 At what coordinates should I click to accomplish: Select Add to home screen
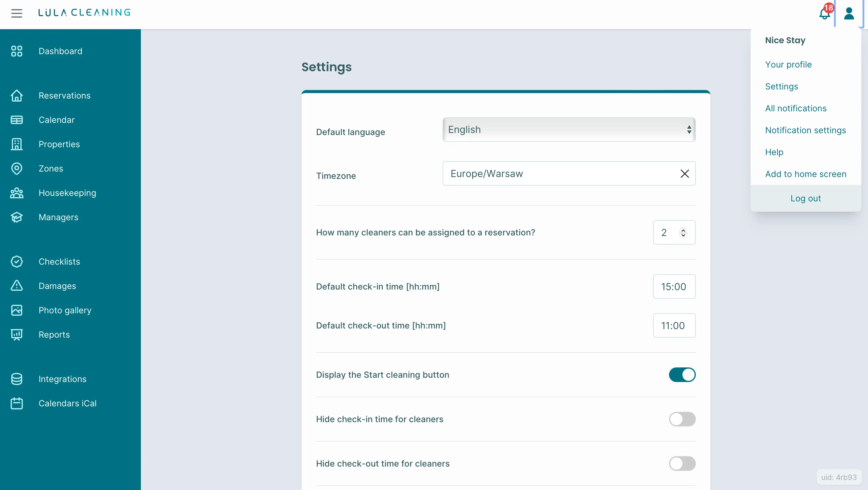tap(805, 174)
